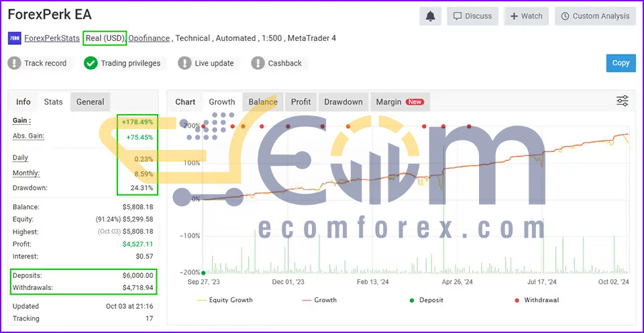Open the ForexPerkStats profile link
Screen dimensions: 644x333
[52, 38]
